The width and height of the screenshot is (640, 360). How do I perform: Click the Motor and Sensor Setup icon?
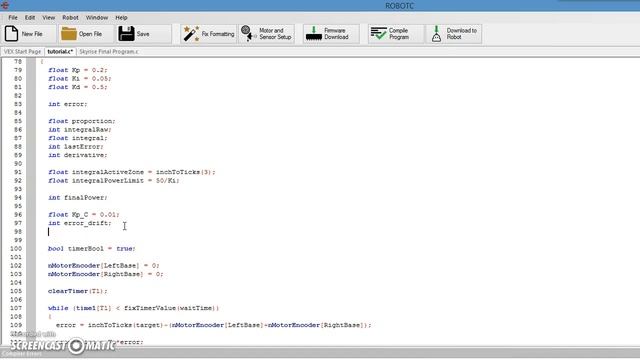pyautogui.click(x=249, y=33)
